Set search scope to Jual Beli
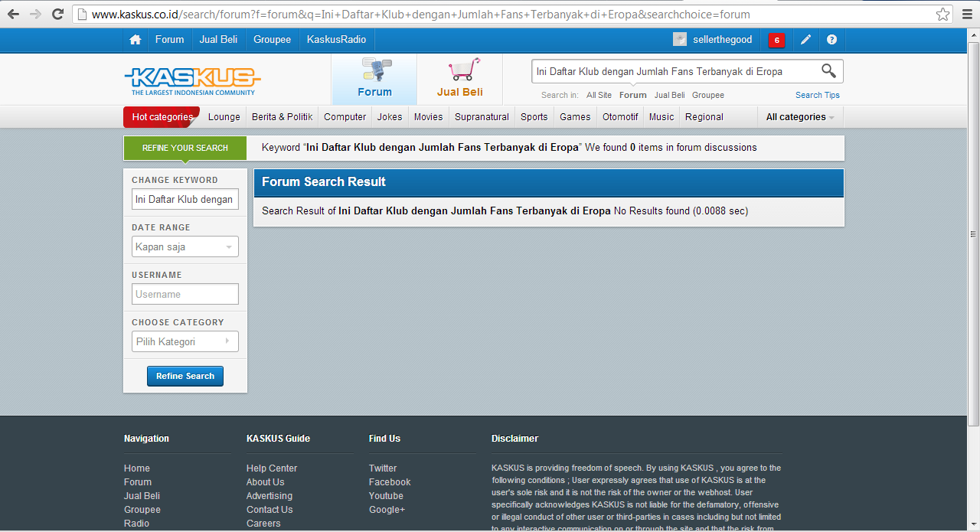This screenshot has height=532, width=980. click(669, 95)
